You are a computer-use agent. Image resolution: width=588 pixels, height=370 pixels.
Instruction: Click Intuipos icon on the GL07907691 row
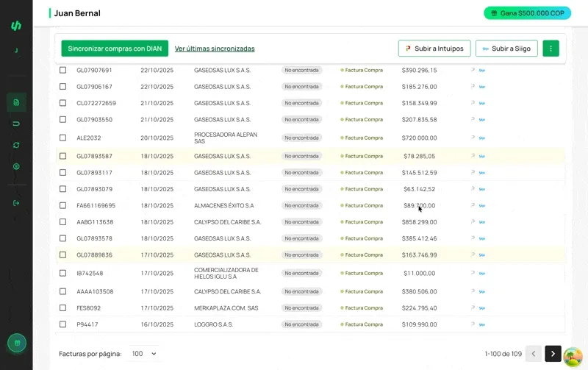coord(473,71)
